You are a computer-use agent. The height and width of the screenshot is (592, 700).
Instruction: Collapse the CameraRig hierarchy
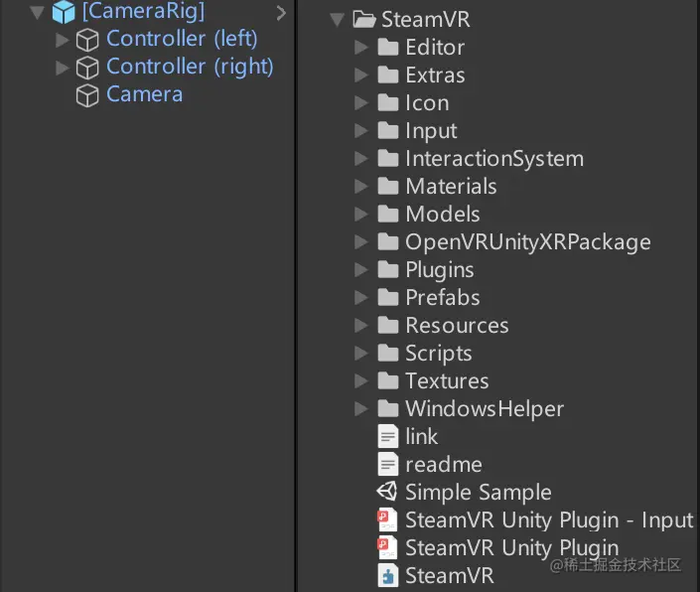[x=38, y=12]
